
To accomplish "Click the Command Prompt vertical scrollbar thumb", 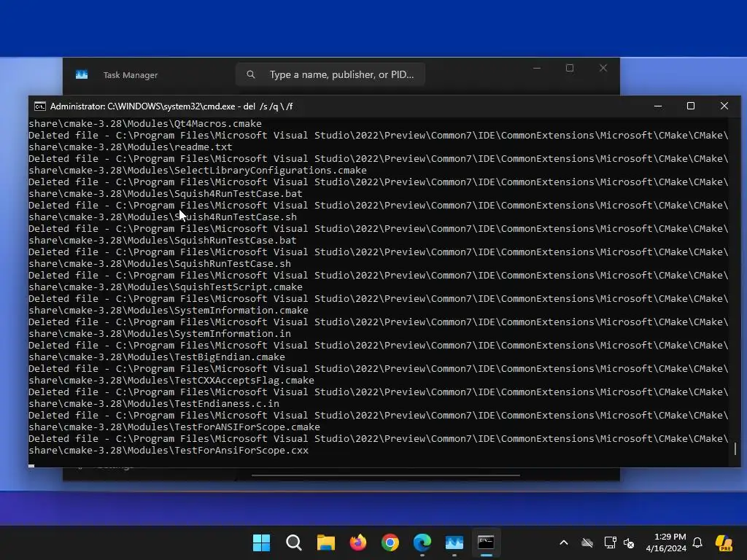I will coord(735,448).
